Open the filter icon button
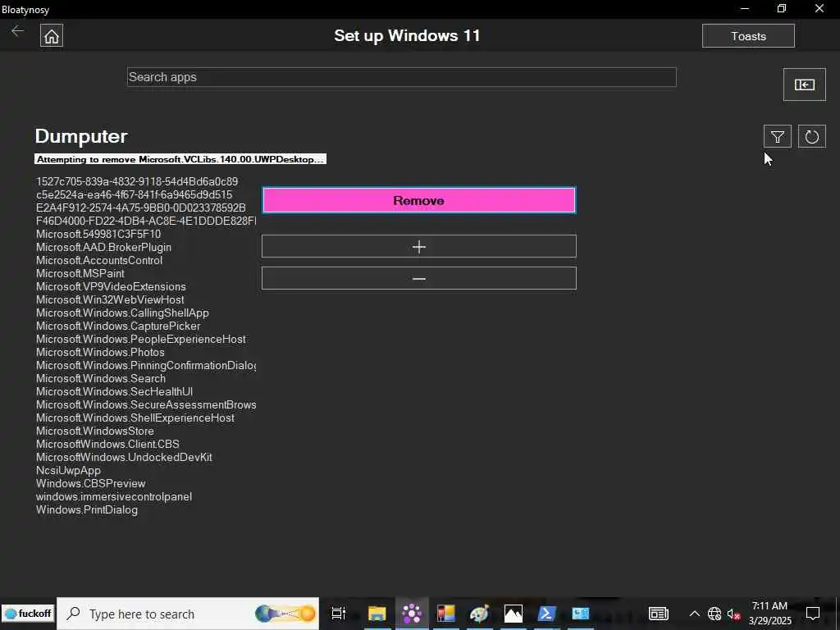The height and width of the screenshot is (630, 840). (x=778, y=137)
